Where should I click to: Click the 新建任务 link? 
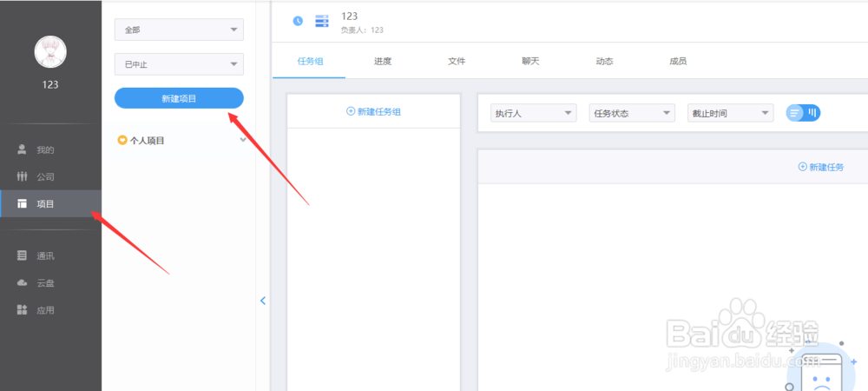[821, 167]
